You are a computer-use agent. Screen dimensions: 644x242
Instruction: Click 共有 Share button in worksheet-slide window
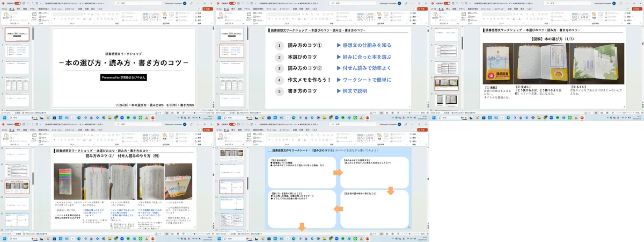click(x=421, y=130)
